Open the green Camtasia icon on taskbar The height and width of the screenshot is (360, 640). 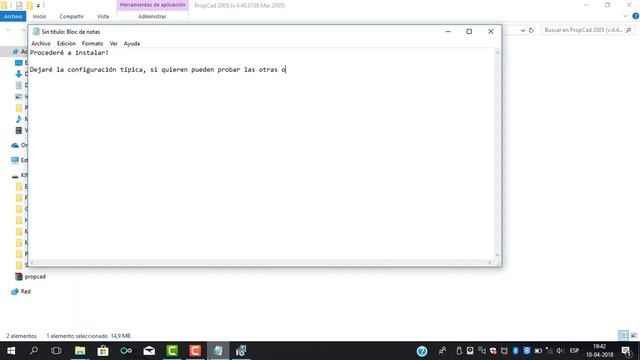point(172,351)
